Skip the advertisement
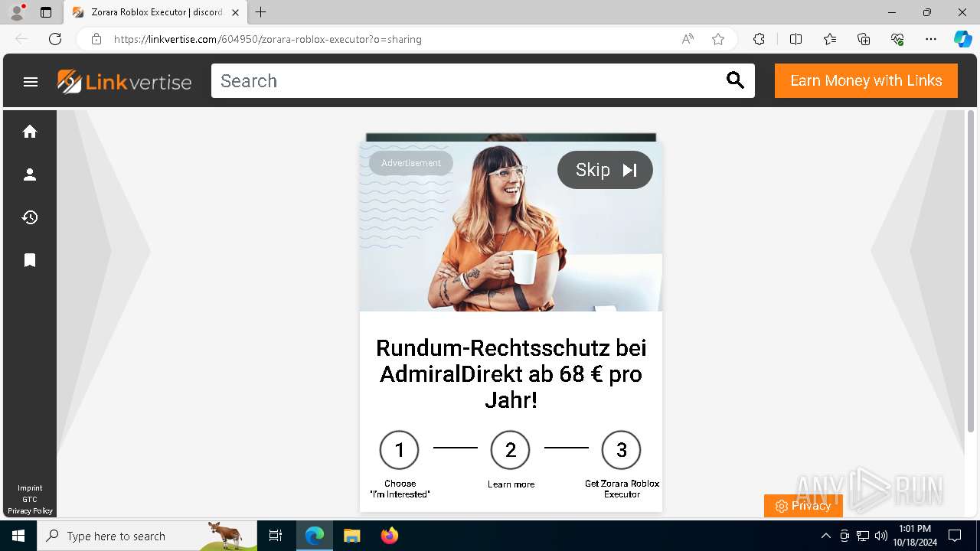This screenshot has height=551, width=980. point(605,170)
